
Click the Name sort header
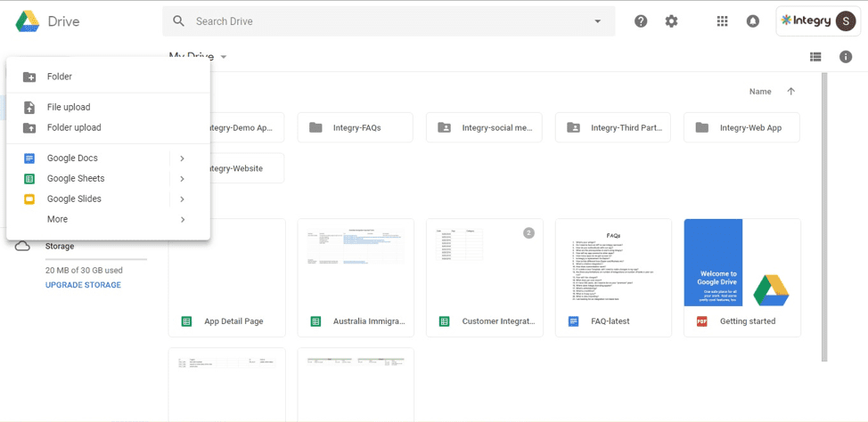[760, 92]
